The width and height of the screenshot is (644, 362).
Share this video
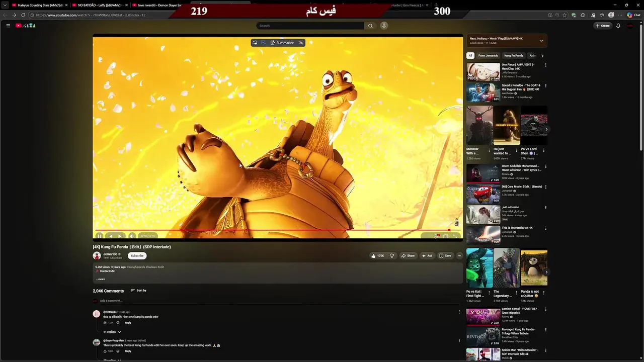408,256
